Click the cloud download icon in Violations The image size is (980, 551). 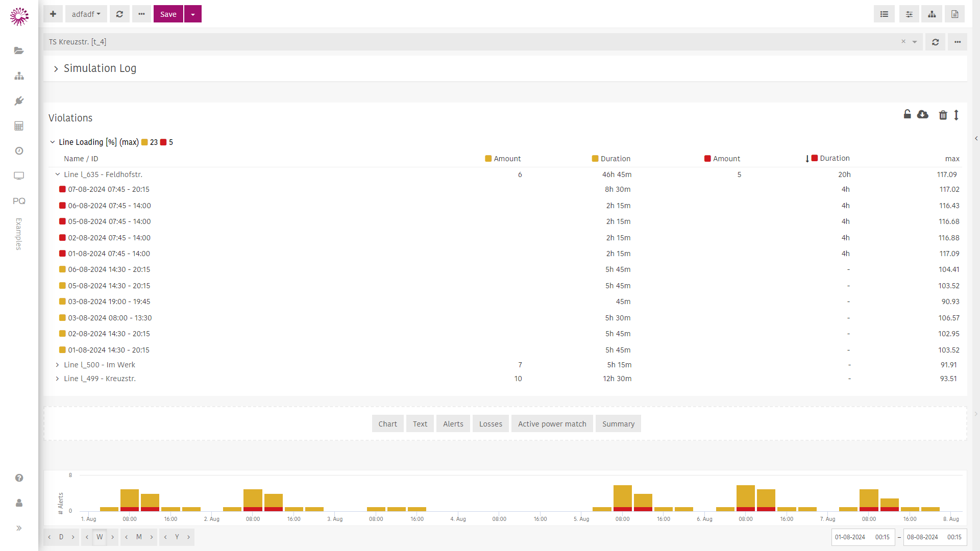pos(922,114)
